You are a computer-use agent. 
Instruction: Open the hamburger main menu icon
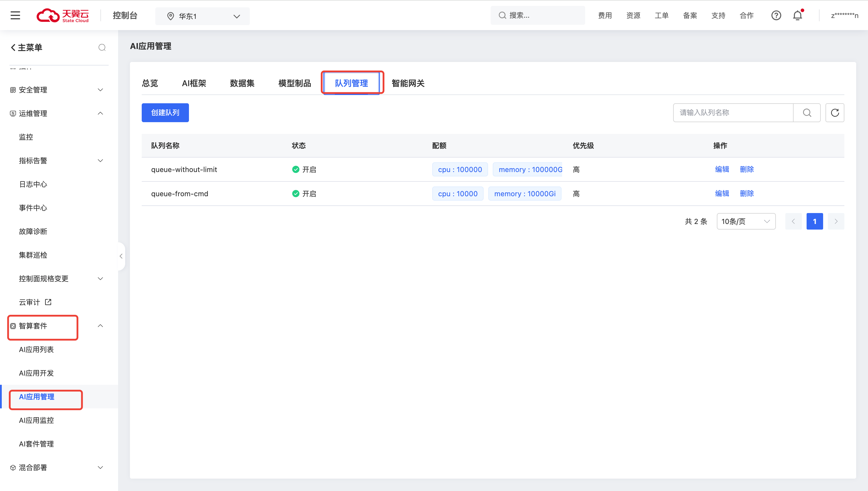tap(15, 16)
